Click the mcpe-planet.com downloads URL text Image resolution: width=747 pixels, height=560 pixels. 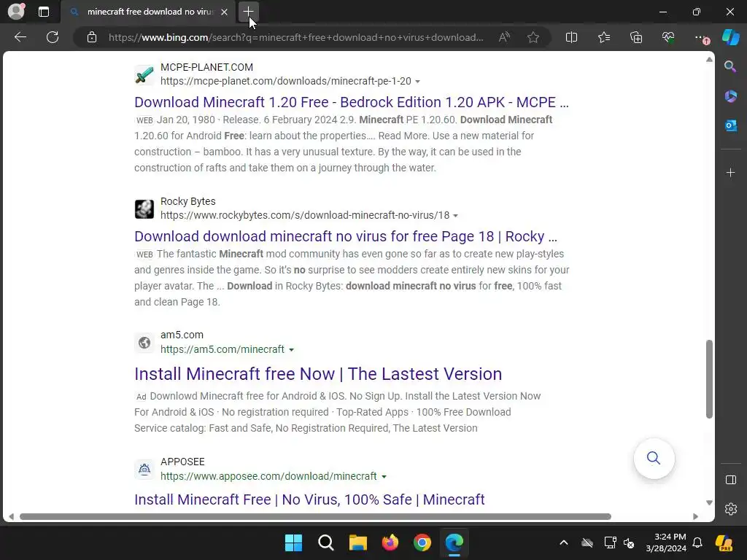coord(286,81)
